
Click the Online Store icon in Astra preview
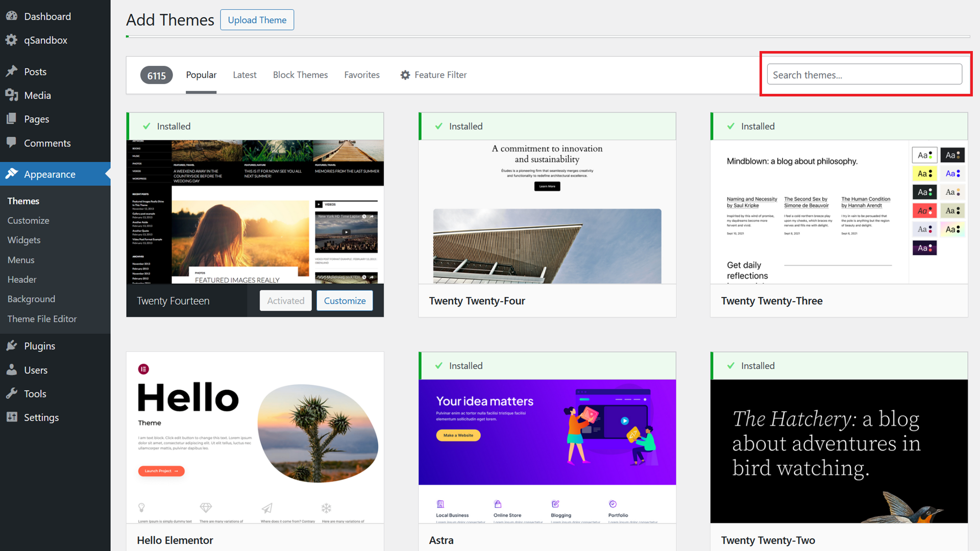[498, 504]
